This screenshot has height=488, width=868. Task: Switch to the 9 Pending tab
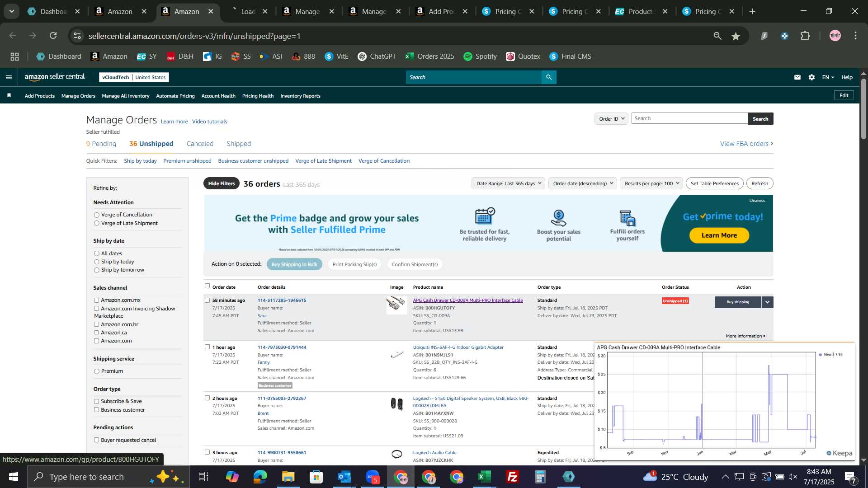coord(101,144)
